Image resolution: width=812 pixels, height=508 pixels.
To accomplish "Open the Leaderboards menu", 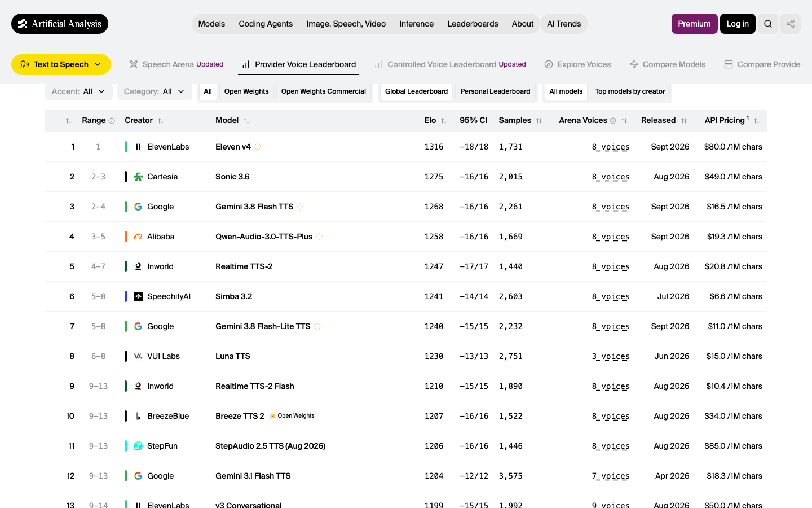I will (473, 24).
